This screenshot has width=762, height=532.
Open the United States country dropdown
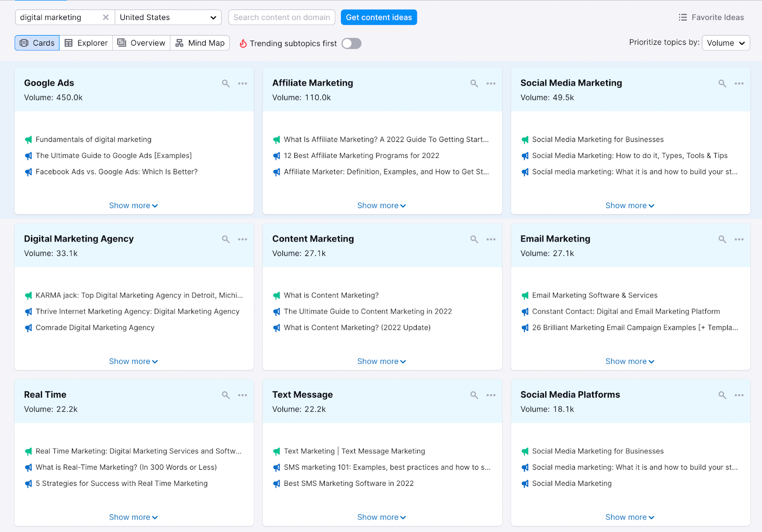(x=168, y=18)
